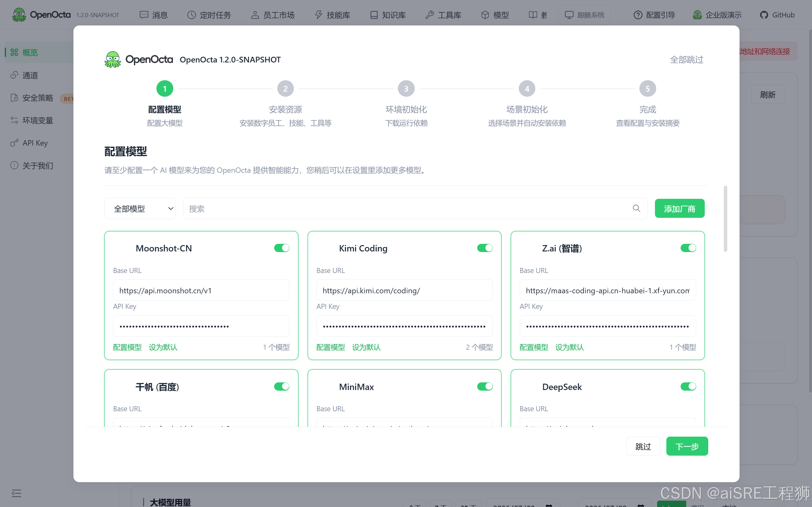This screenshot has height=507, width=812.
Task: Open the 技能库 skills library
Action: click(x=332, y=15)
